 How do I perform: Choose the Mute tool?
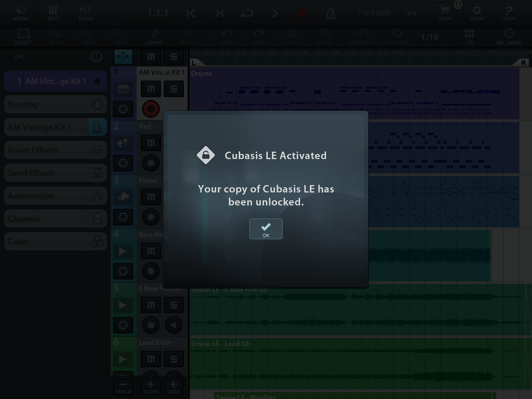[187, 37]
